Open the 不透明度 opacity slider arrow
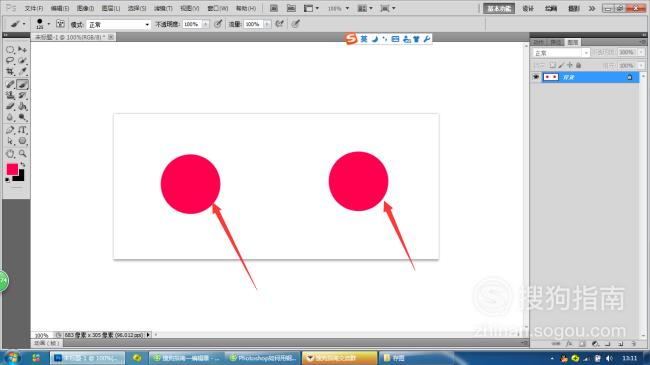Viewport: 650px width, 365px height. pyautogui.click(x=205, y=24)
